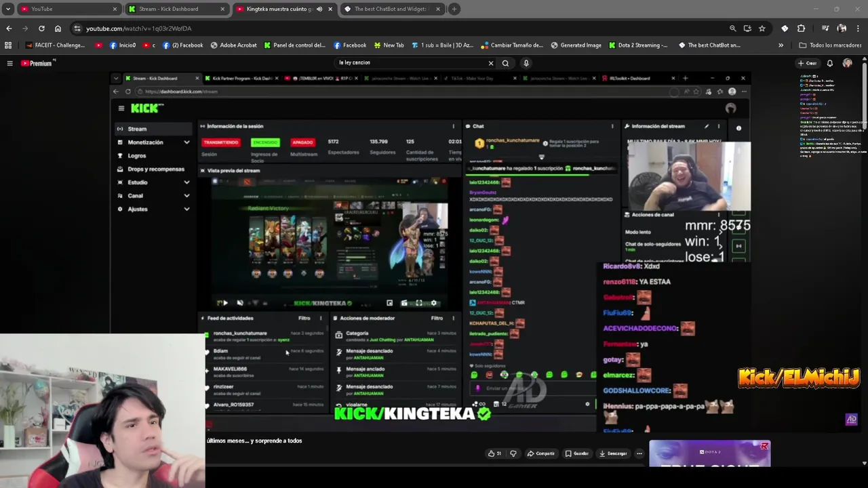
Task: Close the Stream - Kick Dashboard tab
Action: (x=222, y=9)
